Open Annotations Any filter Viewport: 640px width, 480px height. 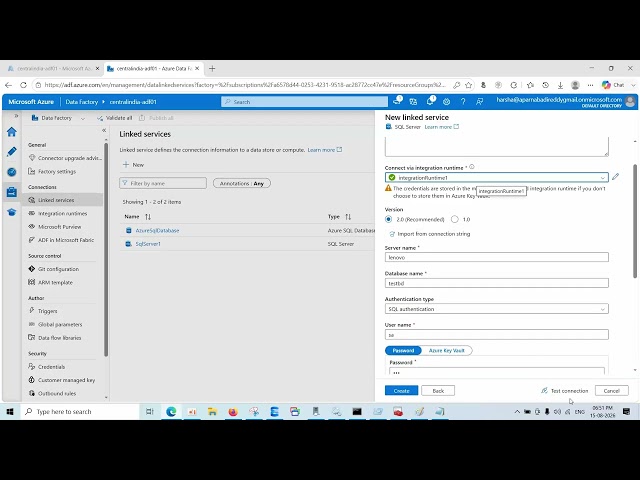[242, 184]
